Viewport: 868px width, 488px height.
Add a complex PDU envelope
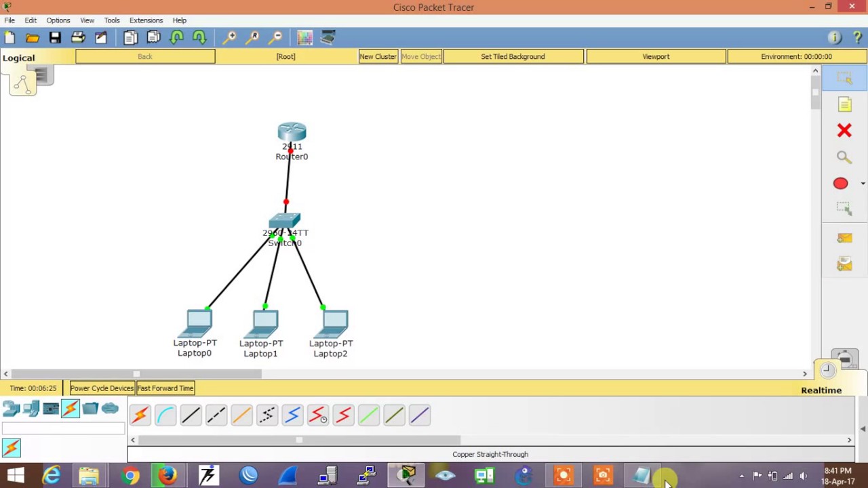(x=844, y=264)
